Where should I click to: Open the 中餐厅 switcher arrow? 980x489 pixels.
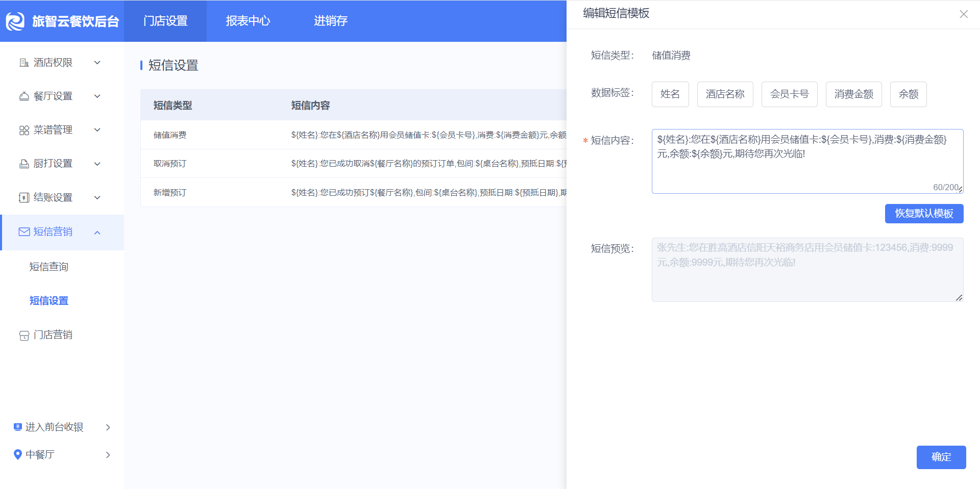point(108,455)
